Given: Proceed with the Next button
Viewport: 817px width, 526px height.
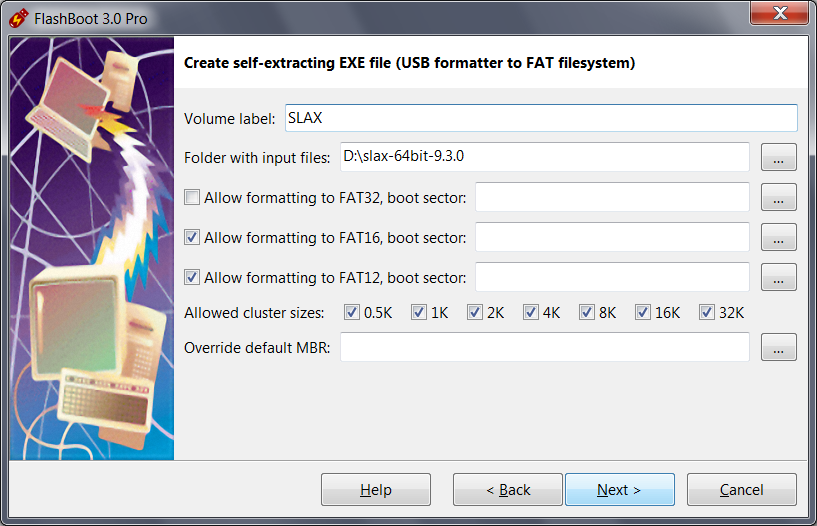Looking at the screenshot, I should [x=620, y=490].
